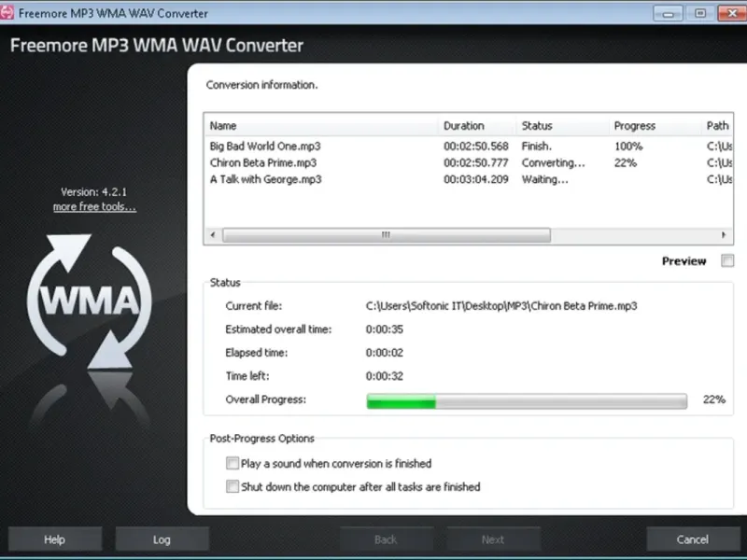Click the Elapsed time value 0:00:02
Image resolution: width=747 pixels, height=560 pixels.
(x=385, y=353)
